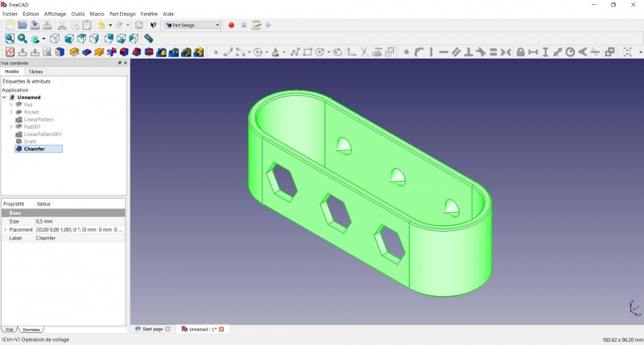Click the Draft tool icon in toolbar
Image resolution: width=644 pixels, height=345 pixels.
[x=149, y=52]
